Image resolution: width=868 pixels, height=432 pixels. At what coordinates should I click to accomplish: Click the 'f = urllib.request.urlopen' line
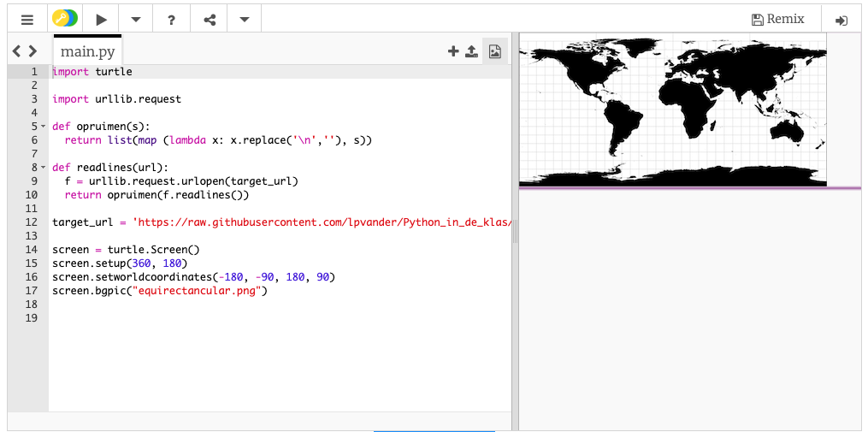tap(181, 181)
